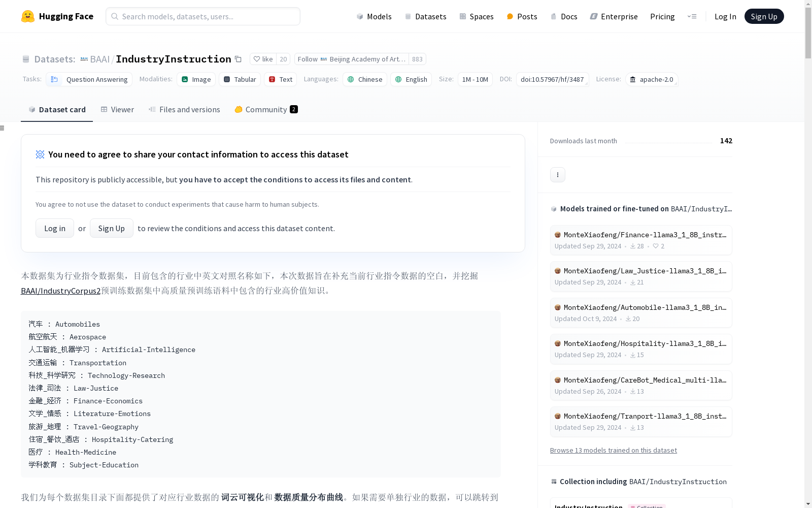Screen dimensions: 812x508
Task: Click Sign Up in the access notice
Action: [112, 228]
